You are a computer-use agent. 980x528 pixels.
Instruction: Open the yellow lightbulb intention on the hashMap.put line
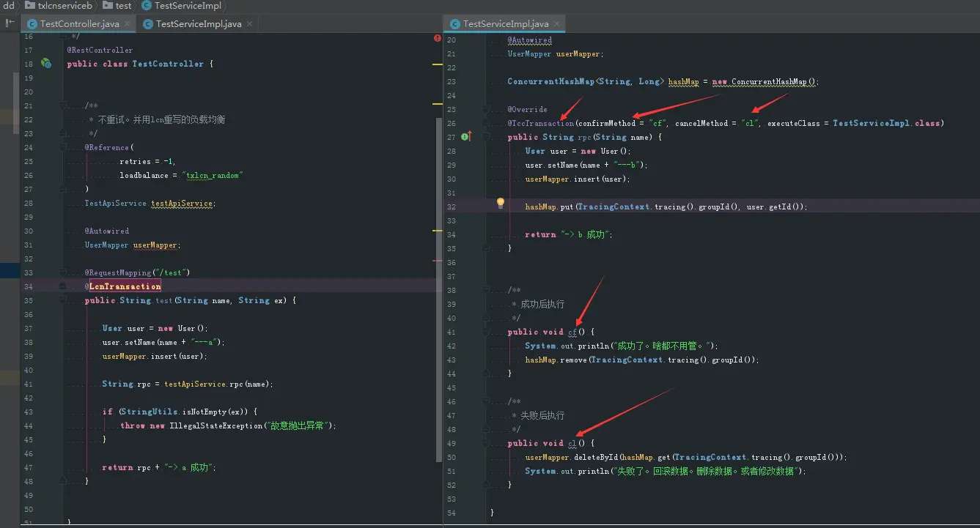coord(501,203)
